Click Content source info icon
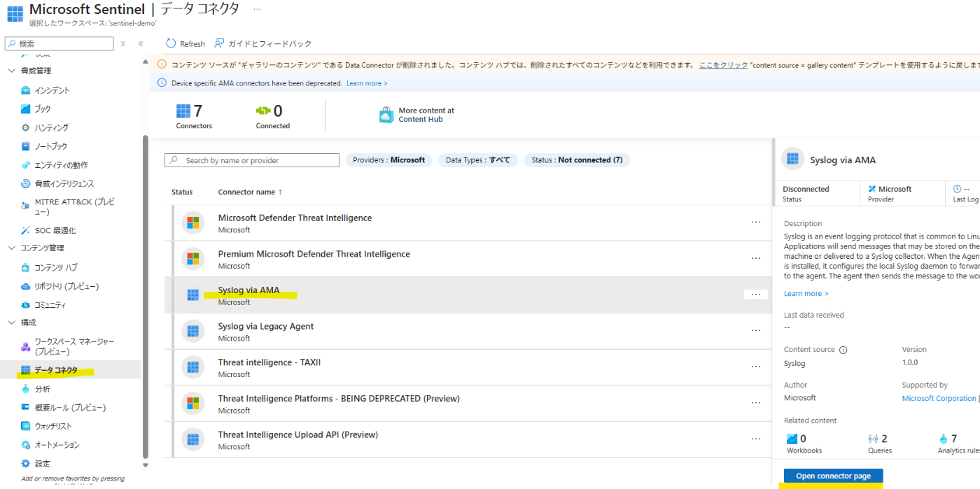The height and width of the screenshot is (489, 980). point(843,350)
